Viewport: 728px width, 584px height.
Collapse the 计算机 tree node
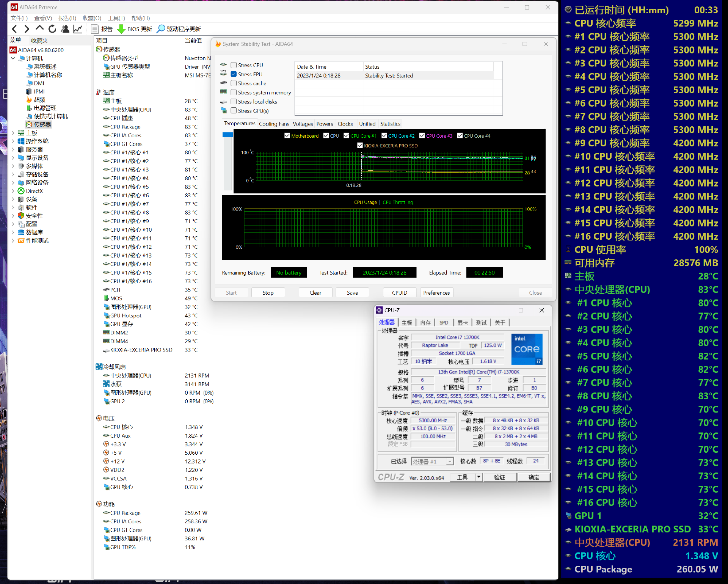[x=13, y=58]
